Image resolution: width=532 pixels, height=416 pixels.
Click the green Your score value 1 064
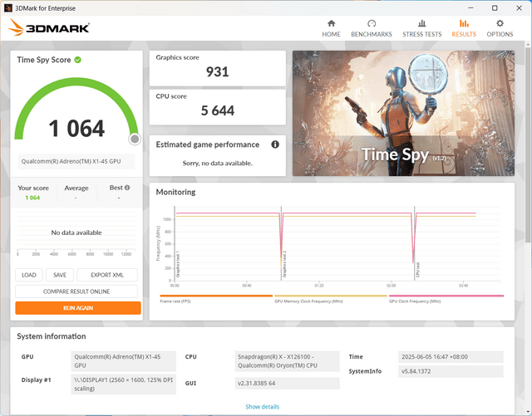(x=32, y=198)
